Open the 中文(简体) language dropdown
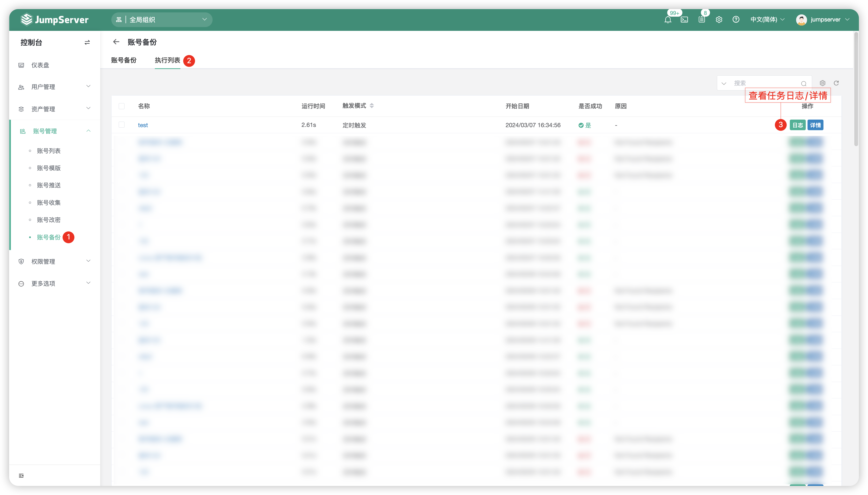The image size is (868, 495). click(767, 20)
